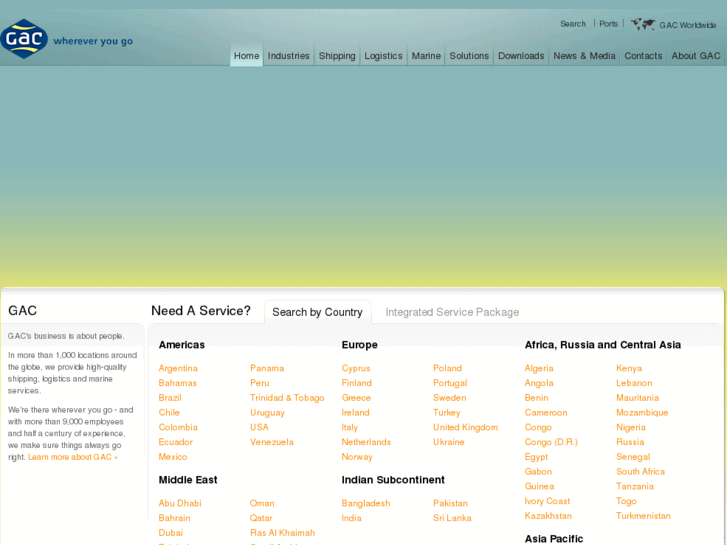Open the Russia link
The image size is (727, 545).
(630, 442)
